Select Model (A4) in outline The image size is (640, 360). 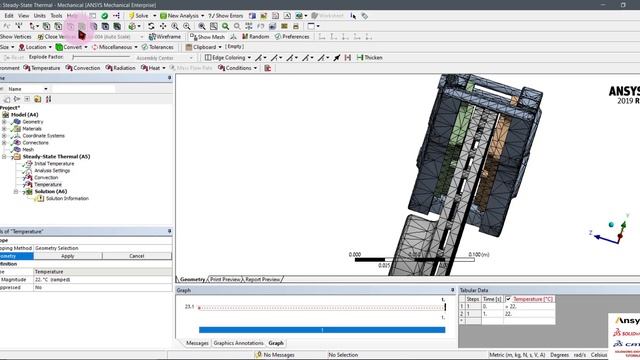(24, 115)
